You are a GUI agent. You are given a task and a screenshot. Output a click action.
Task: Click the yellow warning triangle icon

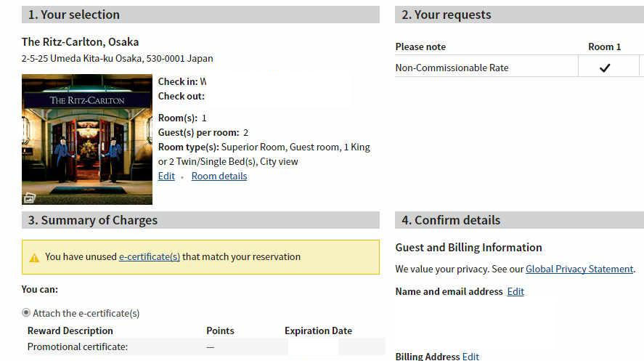point(34,257)
